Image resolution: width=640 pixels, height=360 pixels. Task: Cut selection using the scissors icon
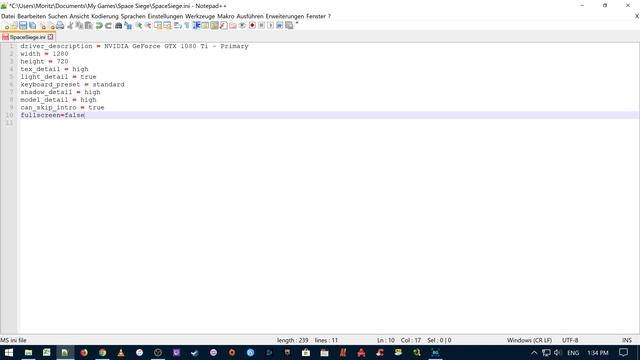[x=70, y=26]
